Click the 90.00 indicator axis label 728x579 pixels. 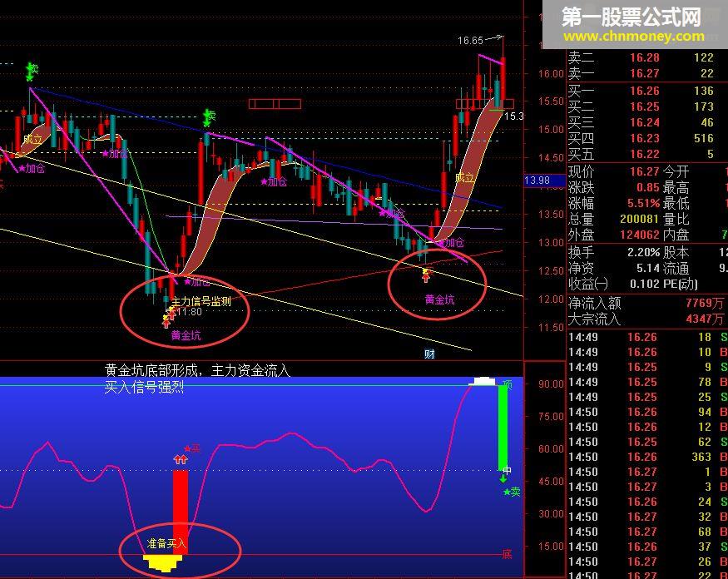551,384
